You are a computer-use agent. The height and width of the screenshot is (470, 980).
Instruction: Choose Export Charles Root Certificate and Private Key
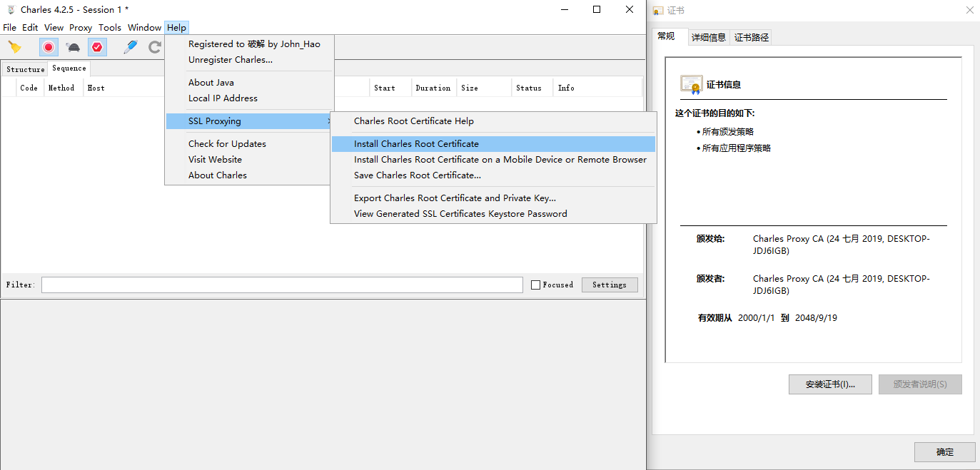coord(493,198)
